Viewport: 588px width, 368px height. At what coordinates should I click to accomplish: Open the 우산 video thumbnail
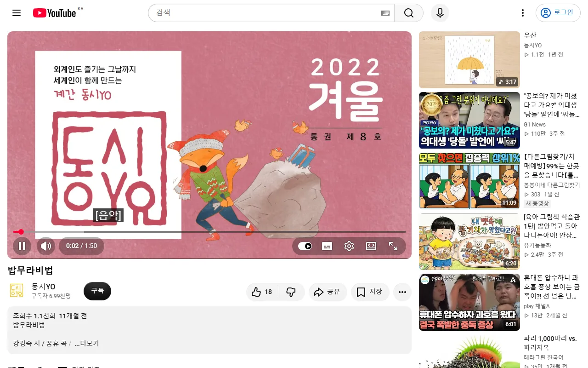[469, 60]
